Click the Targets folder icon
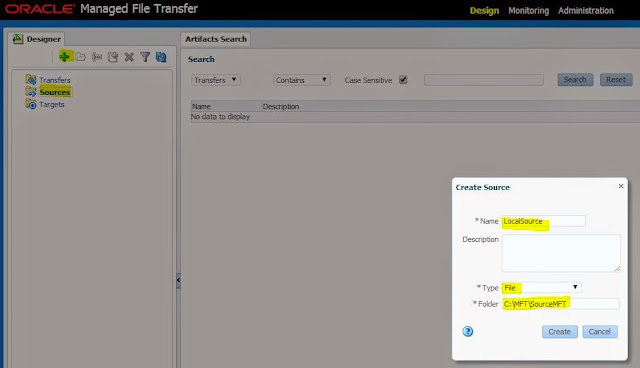This screenshot has width=640, height=368. pyautogui.click(x=31, y=104)
